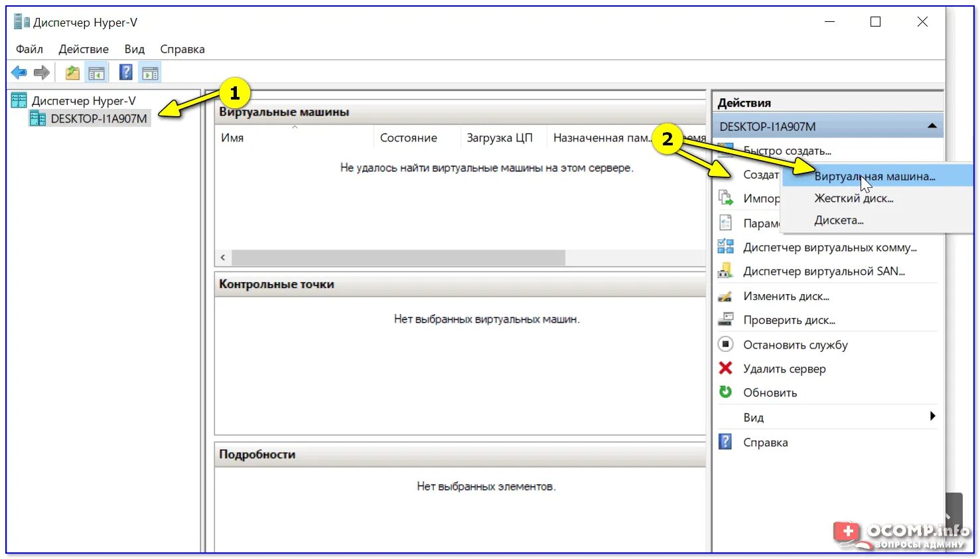980x559 pixels.
Task: Click the Forward arrow toolbar icon
Action: tap(42, 72)
